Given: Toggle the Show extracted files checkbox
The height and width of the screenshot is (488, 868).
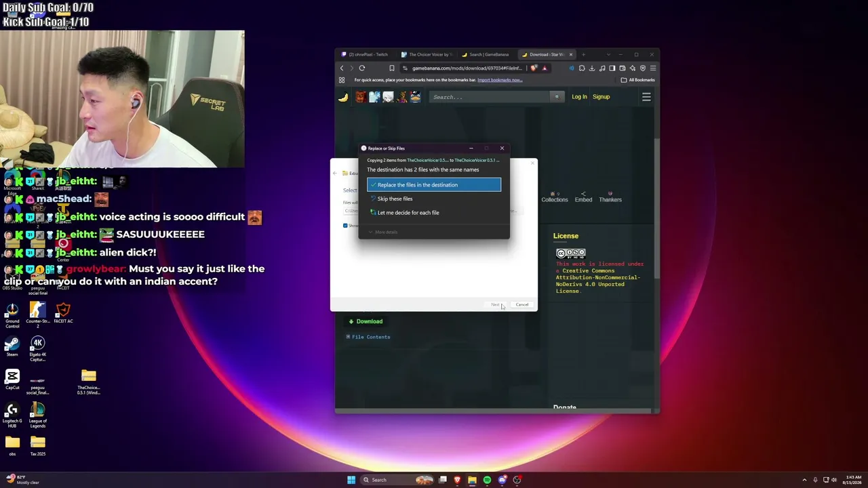Looking at the screenshot, I should (345, 226).
